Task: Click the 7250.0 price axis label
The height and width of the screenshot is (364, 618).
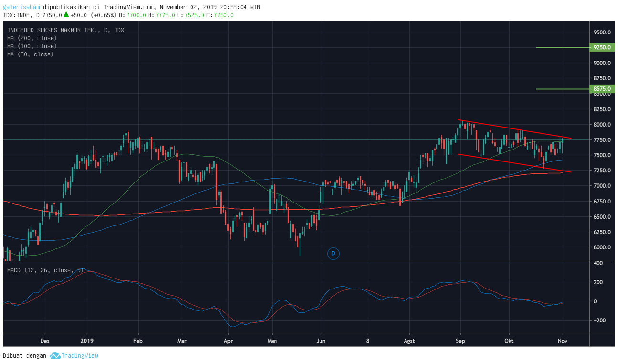Action: 602,171
